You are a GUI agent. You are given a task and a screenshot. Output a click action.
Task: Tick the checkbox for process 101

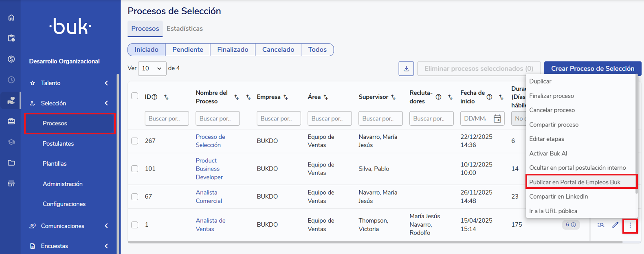point(135,169)
